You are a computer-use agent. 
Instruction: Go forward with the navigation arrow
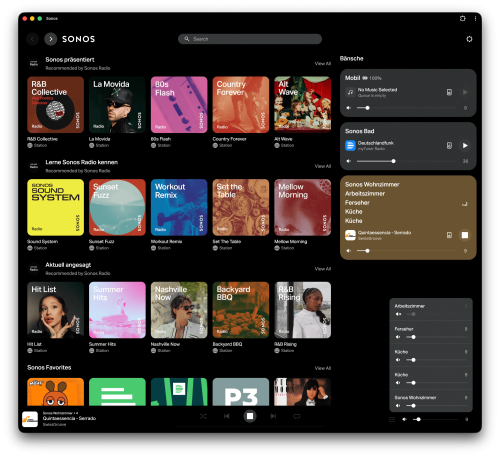click(x=51, y=39)
